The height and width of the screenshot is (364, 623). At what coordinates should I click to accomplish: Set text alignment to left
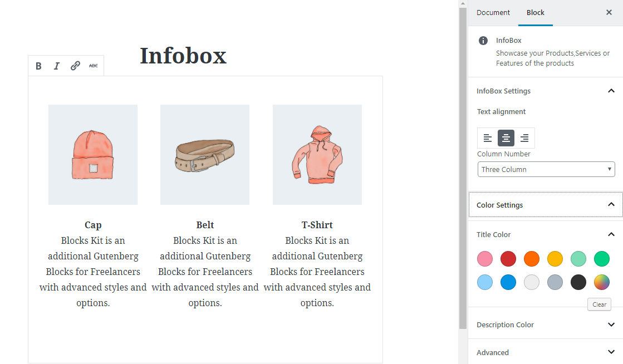click(487, 138)
